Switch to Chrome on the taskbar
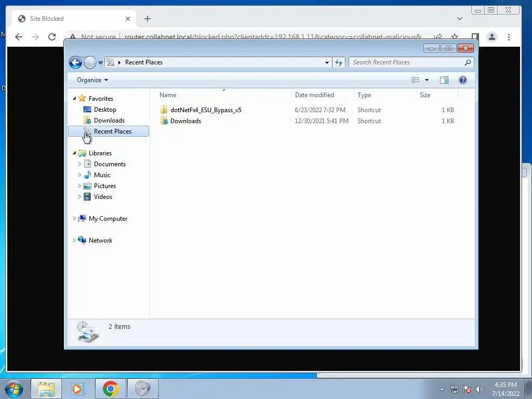This screenshot has height=399, width=532. coord(110,389)
